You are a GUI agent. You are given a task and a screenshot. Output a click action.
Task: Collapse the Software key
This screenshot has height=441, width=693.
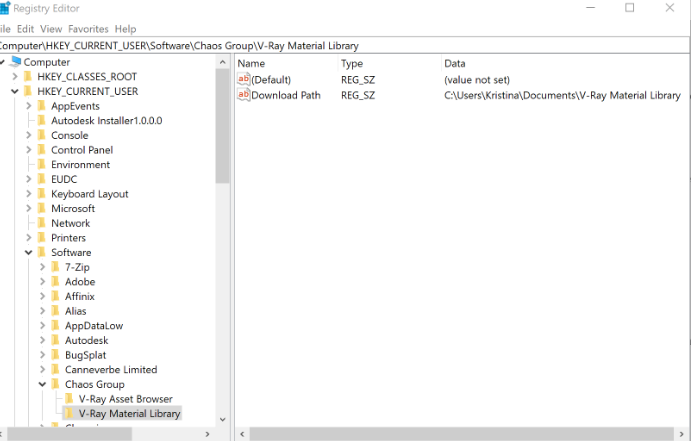coord(29,252)
